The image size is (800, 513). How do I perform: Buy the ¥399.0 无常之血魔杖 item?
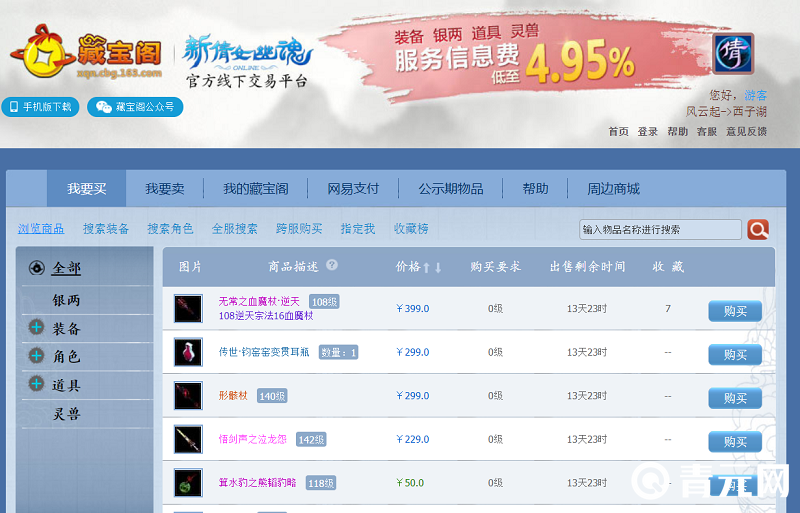735,311
